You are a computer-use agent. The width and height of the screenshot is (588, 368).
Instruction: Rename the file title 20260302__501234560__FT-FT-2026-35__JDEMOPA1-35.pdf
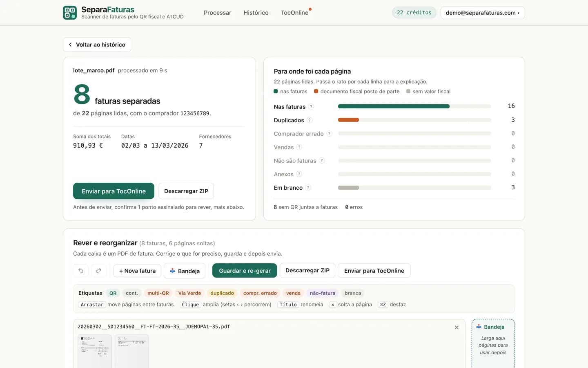(x=154, y=327)
